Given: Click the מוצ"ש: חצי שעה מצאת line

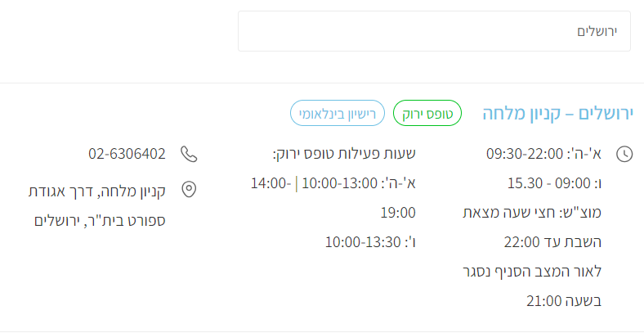Looking at the screenshot, I should [x=532, y=213].
